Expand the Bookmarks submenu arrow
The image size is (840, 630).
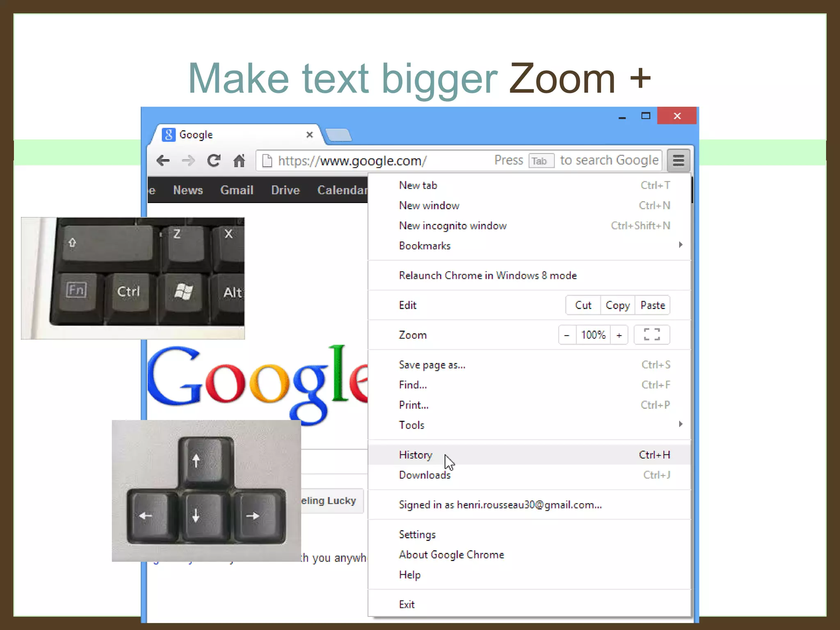681,245
